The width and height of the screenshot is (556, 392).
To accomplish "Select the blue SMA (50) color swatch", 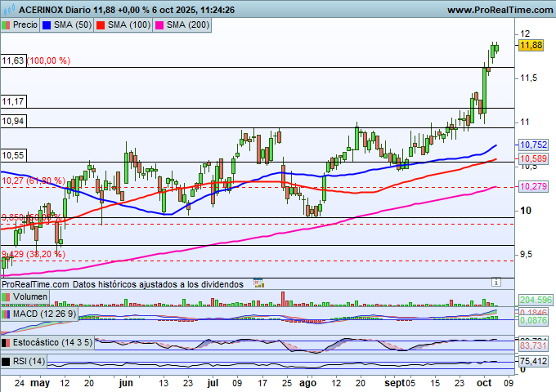I will (47, 25).
